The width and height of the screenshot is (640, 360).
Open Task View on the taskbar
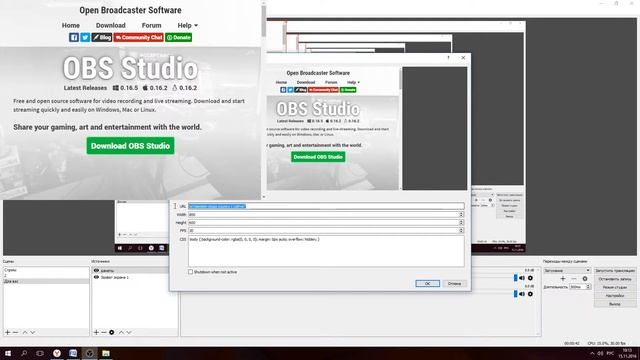(x=40, y=353)
